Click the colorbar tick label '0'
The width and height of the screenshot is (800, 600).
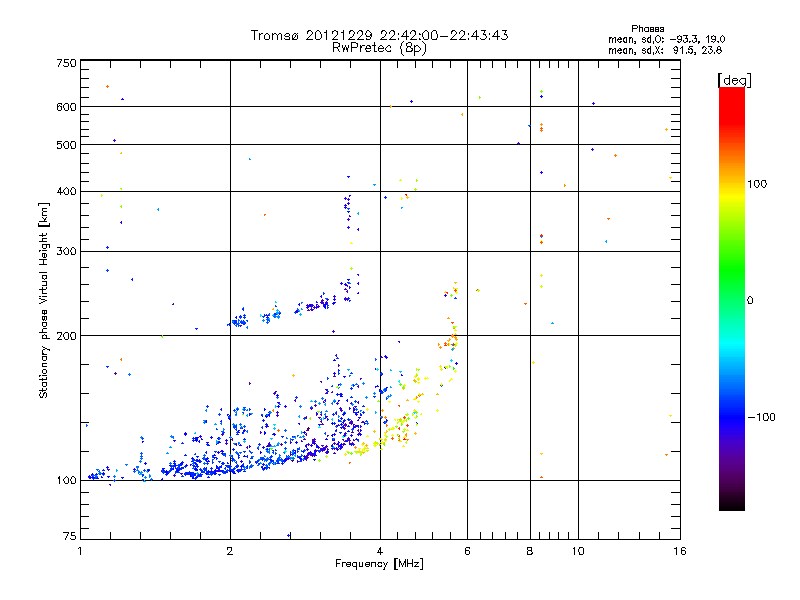pos(750,301)
